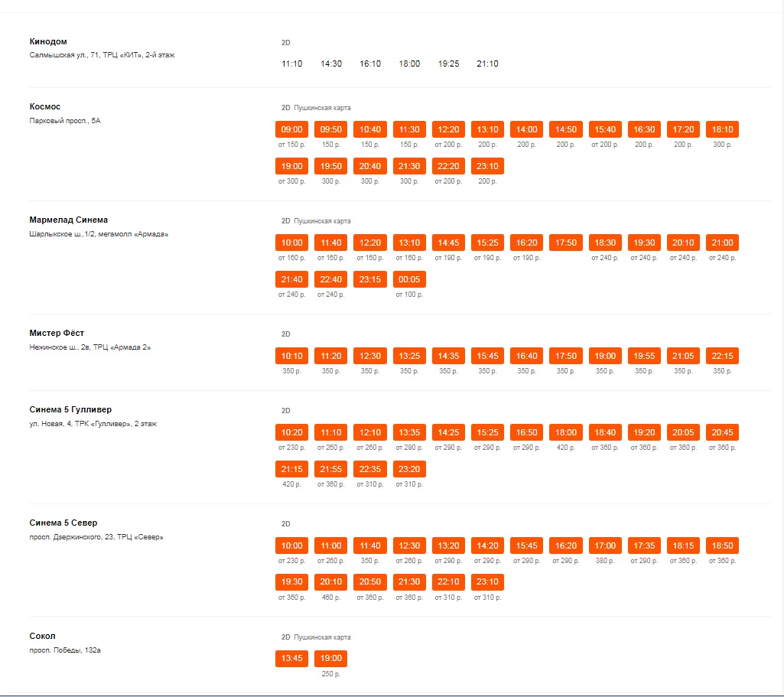Screen dimensions: 784x697
Task: Pick the 23:10 session at Космос
Action: 487,166
